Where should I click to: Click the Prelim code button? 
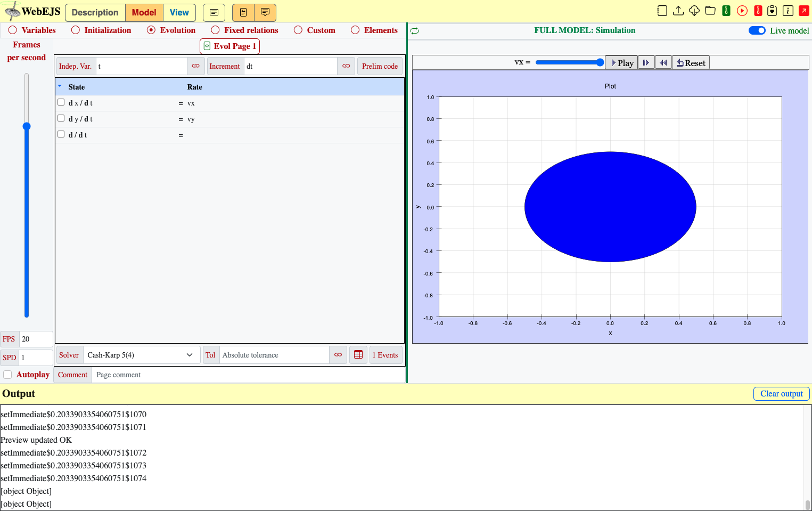click(x=380, y=66)
